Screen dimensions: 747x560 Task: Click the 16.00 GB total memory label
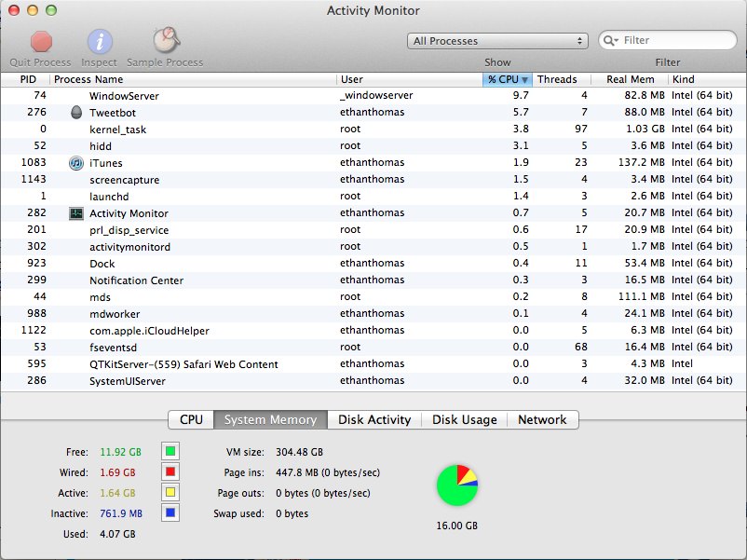point(457,526)
